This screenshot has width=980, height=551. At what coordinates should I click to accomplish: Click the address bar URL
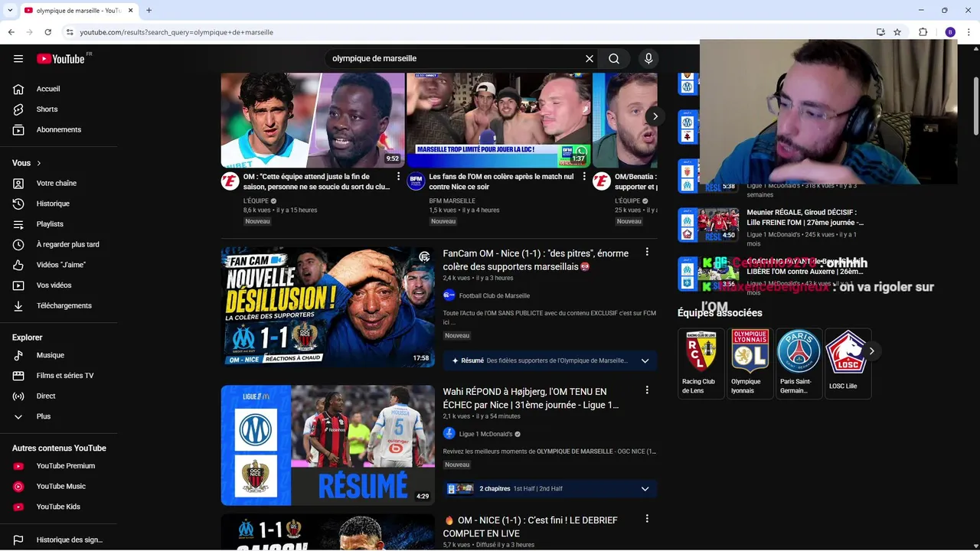(x=177, y=32)
